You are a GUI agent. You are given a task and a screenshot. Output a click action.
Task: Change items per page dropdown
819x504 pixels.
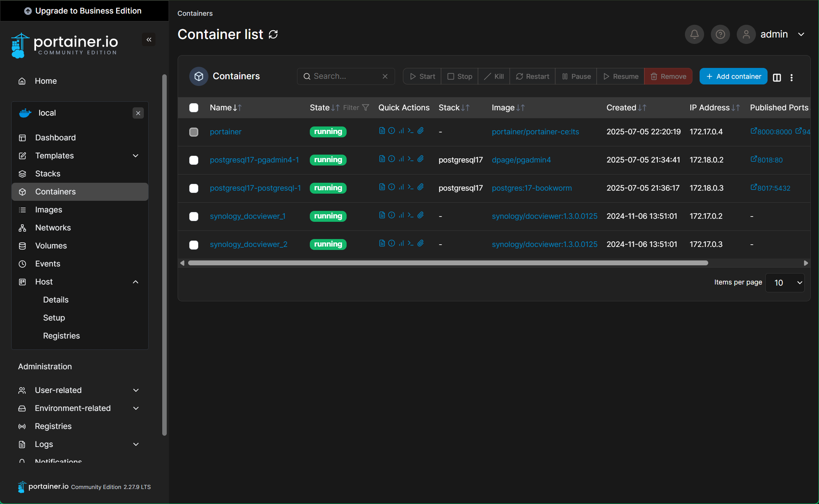784,283
